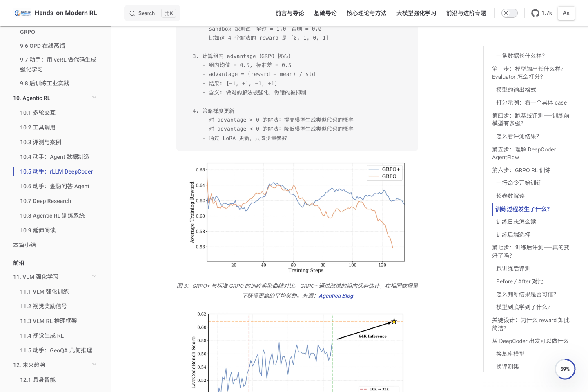The height and width of the screenshot is (392, 588).
Task: Toggle the light/dark theme switch
Action: (x=510, y=13)
